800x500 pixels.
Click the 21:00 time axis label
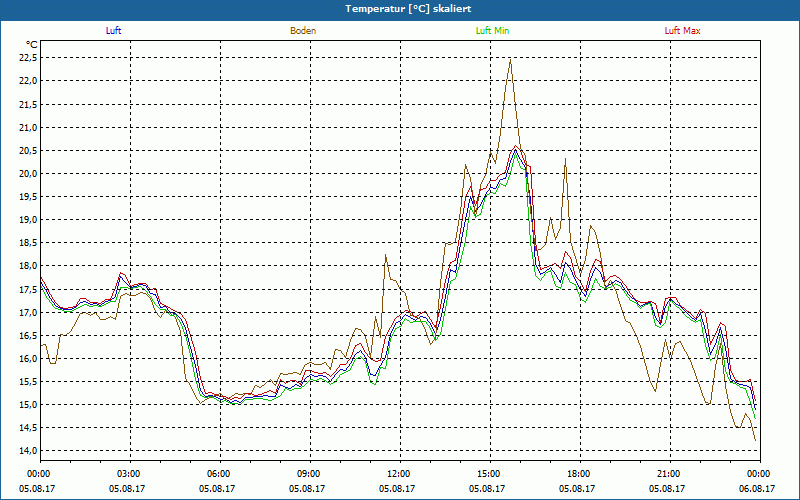670,474
